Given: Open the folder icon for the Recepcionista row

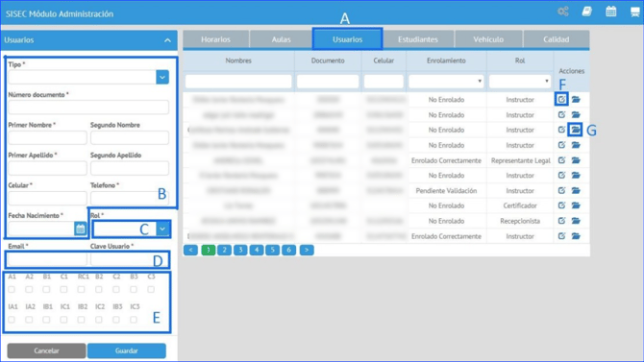Looking at the screenshot, I should (576, 221).
